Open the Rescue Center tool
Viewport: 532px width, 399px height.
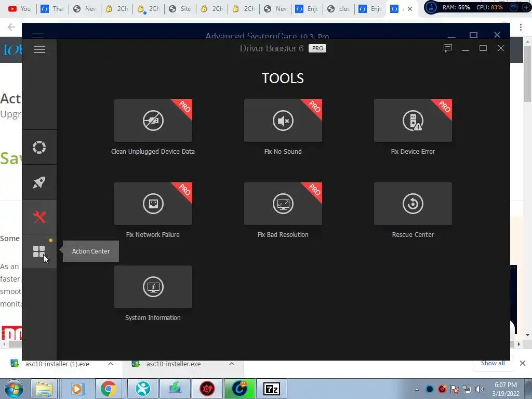[x=413, y=204]
